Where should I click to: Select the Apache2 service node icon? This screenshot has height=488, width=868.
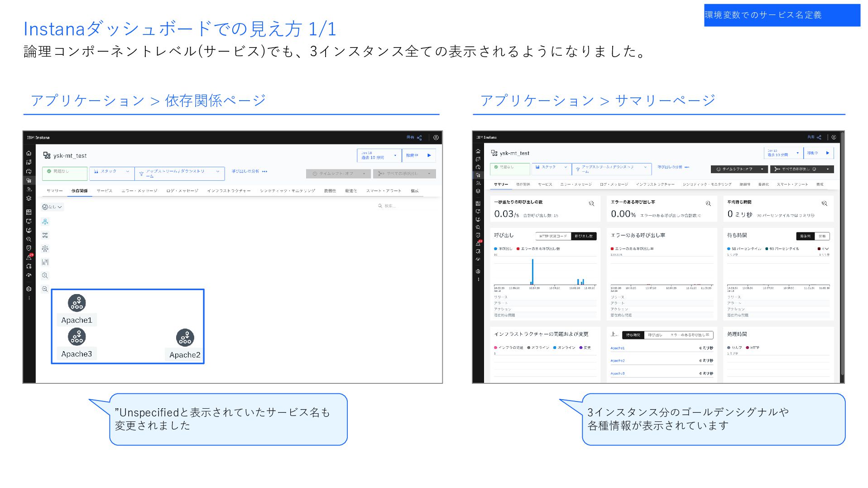point(185,338)
